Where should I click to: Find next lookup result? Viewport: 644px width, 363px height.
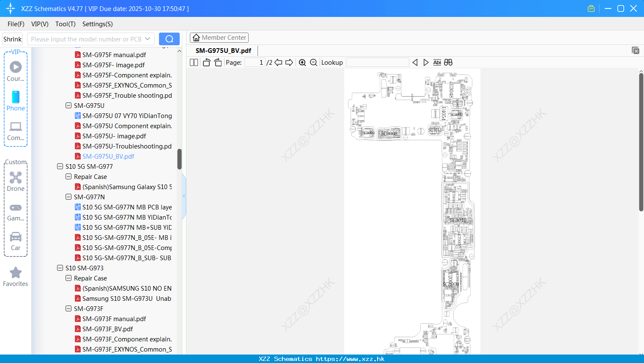(x=426, y=63)
